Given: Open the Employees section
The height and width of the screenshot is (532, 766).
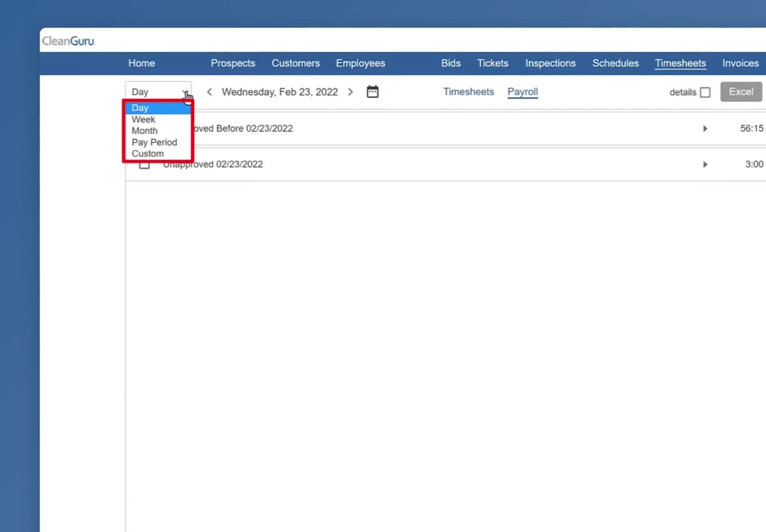Looking at the screenshot, I should click(x=360, y=63).
